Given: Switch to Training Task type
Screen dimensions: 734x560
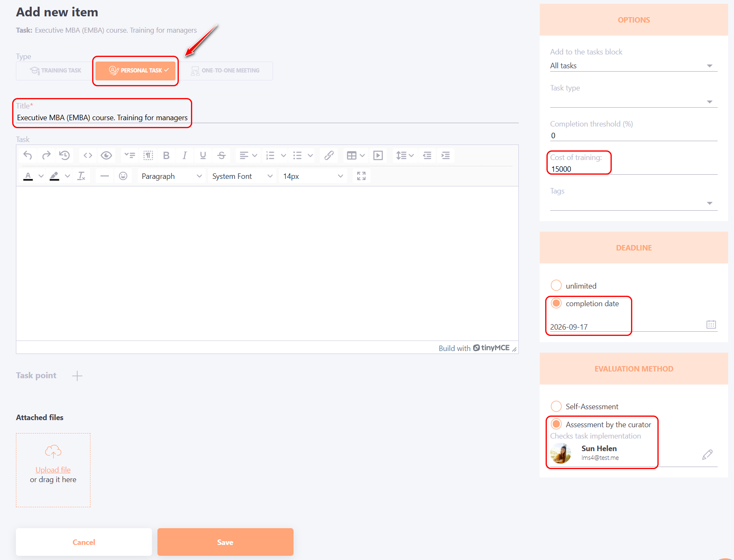Looking at the screenshot, I should click(x=55, y=70).
